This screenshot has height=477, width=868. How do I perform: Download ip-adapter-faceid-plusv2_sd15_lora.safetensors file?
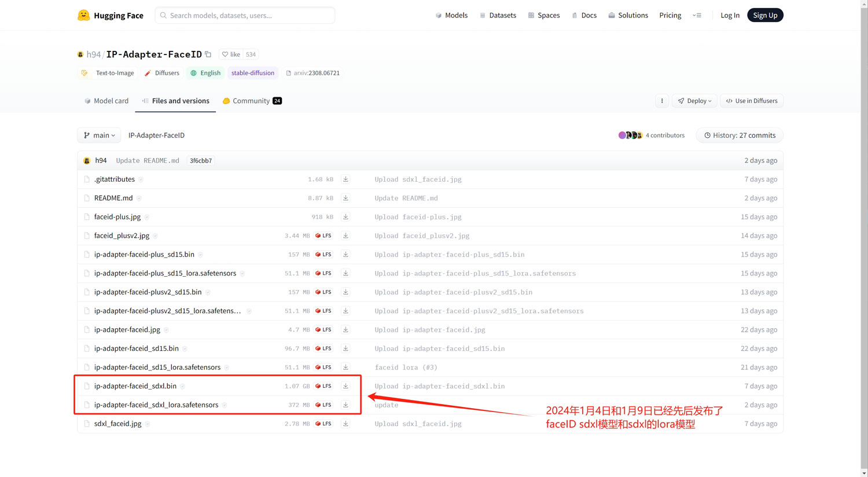345,311
